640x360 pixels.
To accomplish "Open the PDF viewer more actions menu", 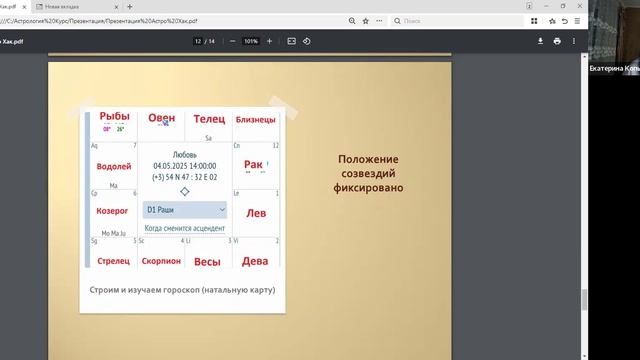I will pyautogui.click(x=574, y=41).
